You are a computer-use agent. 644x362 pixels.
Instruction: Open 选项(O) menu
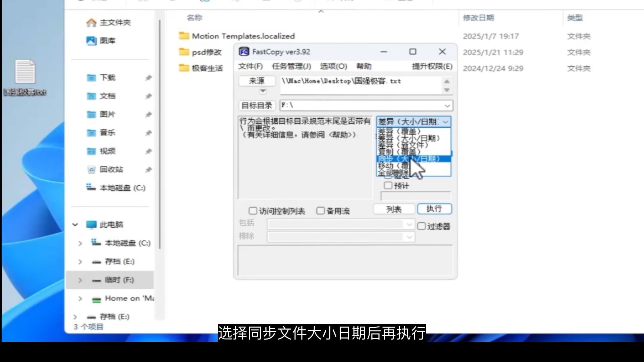click(333, 66)
